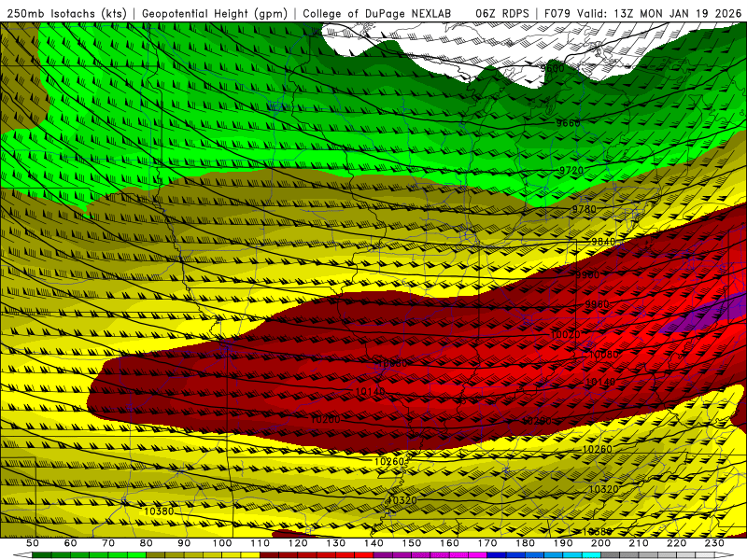
Task: Click the 100 kts colorbar label
Action: [222, 543]
